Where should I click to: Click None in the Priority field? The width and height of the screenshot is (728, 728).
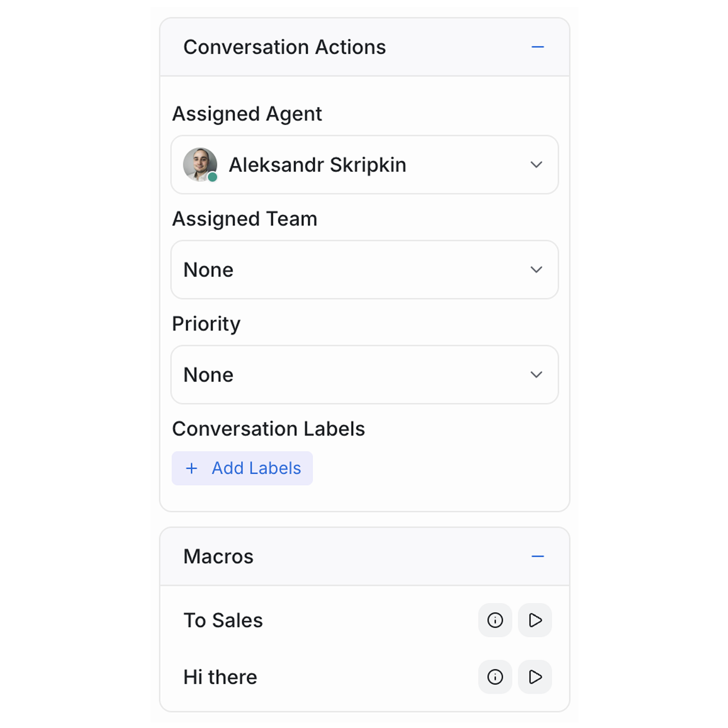208,375
